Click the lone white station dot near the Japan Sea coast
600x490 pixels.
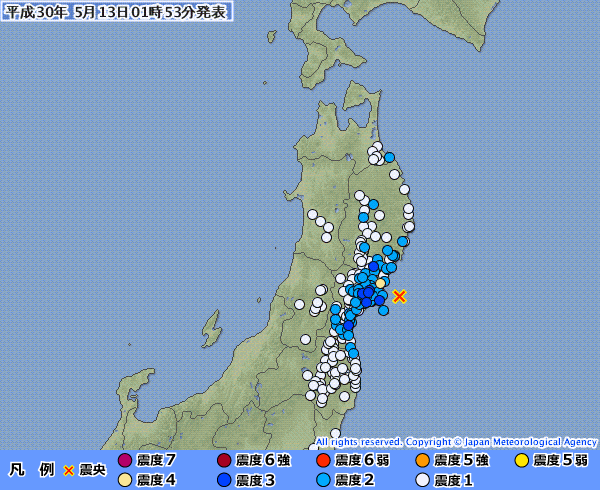[300, 305]
